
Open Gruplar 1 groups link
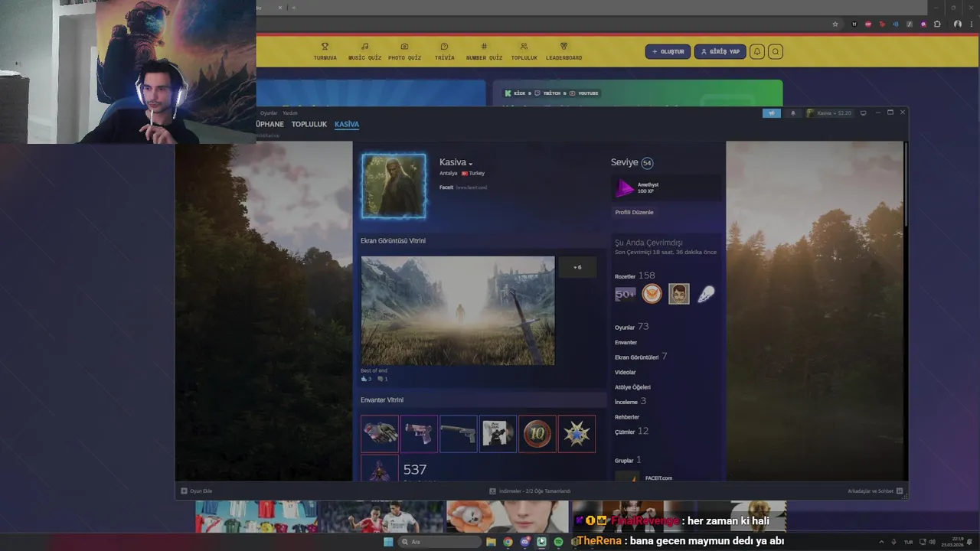[x=628, y=460]
